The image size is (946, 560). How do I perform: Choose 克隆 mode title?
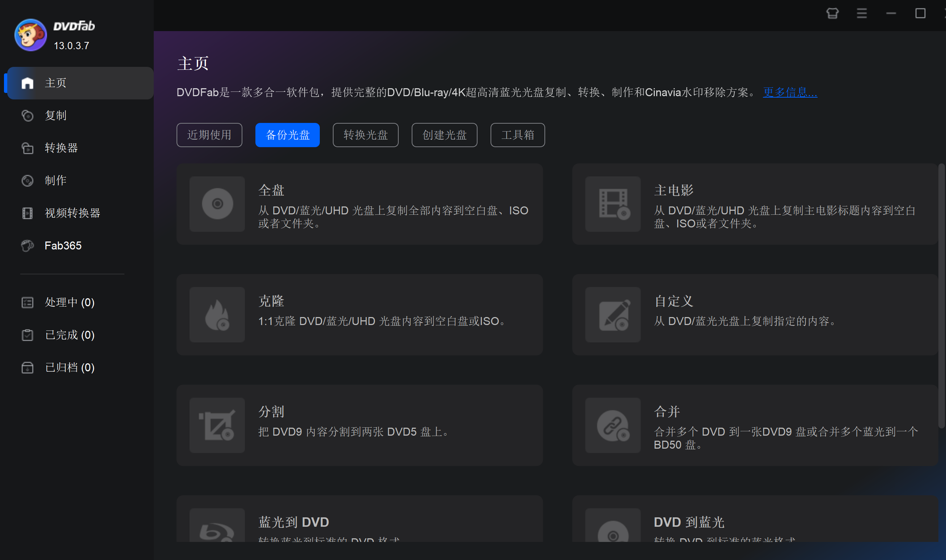(x=271, y=301)
